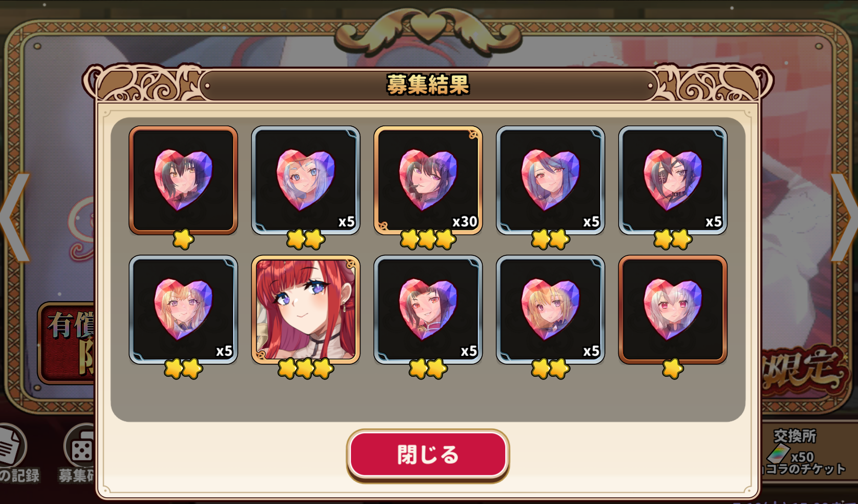Viewport: 858px width, 504px height.
Task: Click the x50 ticket counter
Action: coord(802,457)
